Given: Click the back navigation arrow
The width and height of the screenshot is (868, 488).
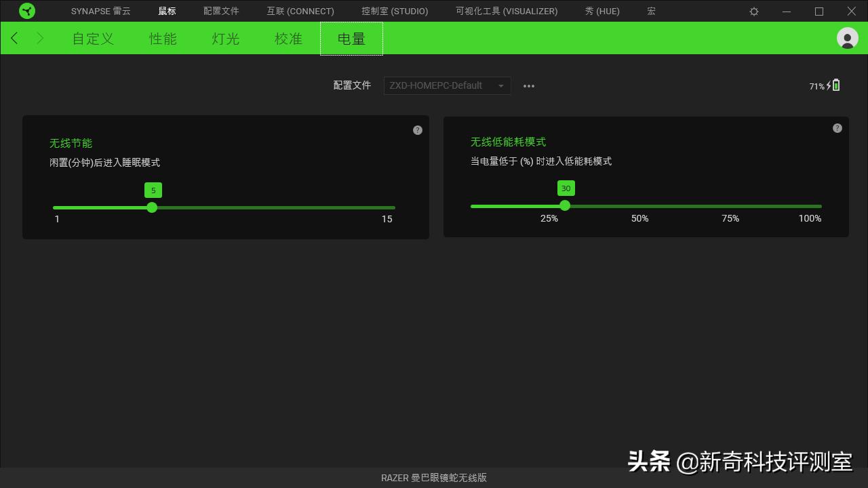Looking at the screenshot, I should pos(14,38).
